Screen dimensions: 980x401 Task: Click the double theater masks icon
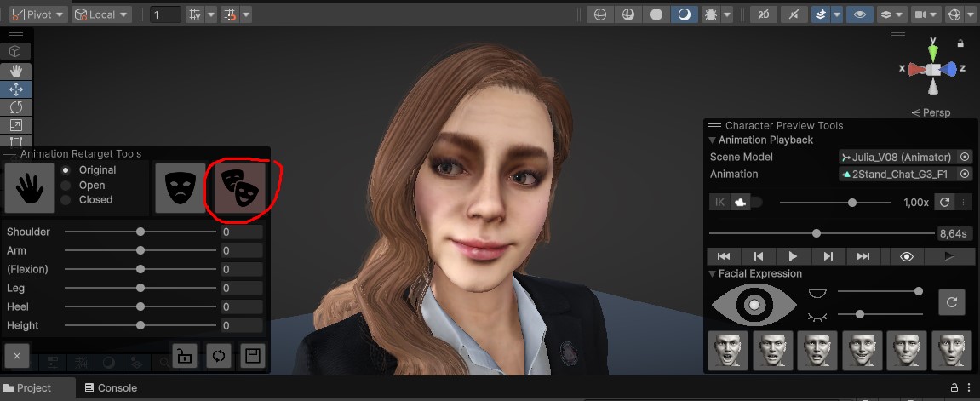pyautogui.click(x=240, y=188)
